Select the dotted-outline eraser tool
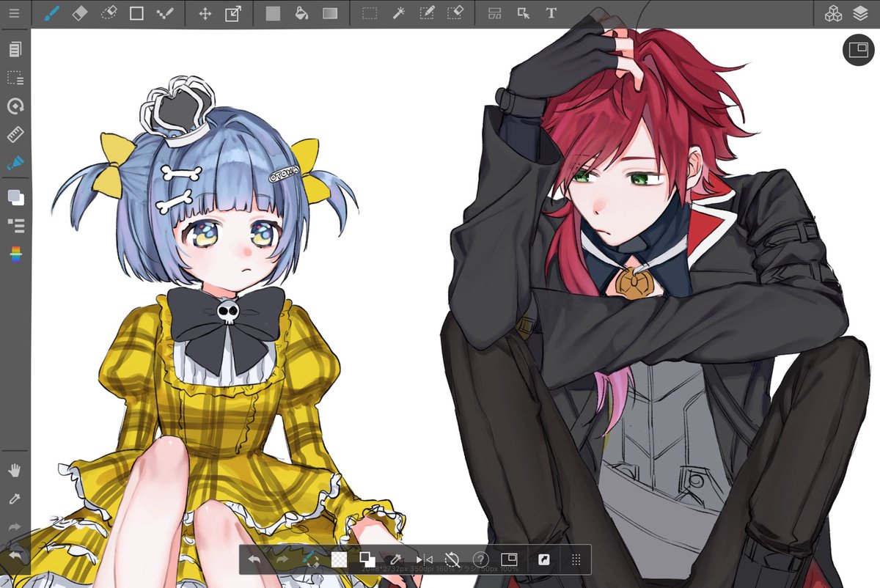The width and height of the screenshot is (880, 588). tap(109, 13)
